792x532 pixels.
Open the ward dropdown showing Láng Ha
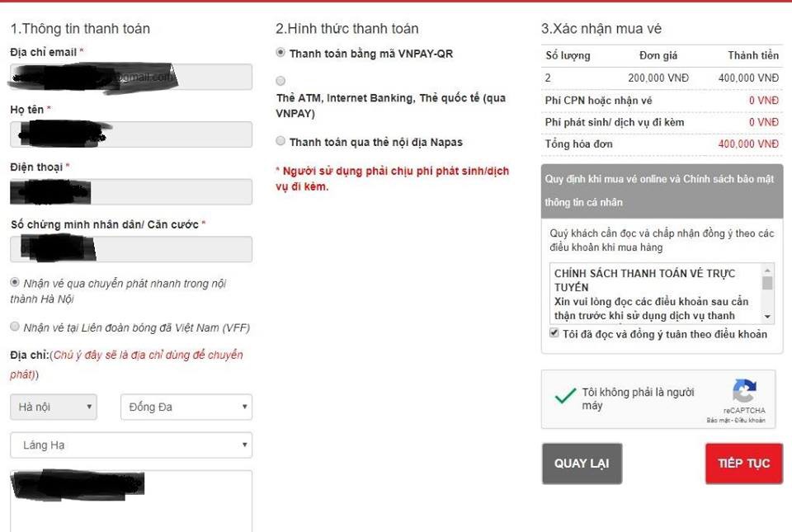pyautogui.click(x=130, y=445)
